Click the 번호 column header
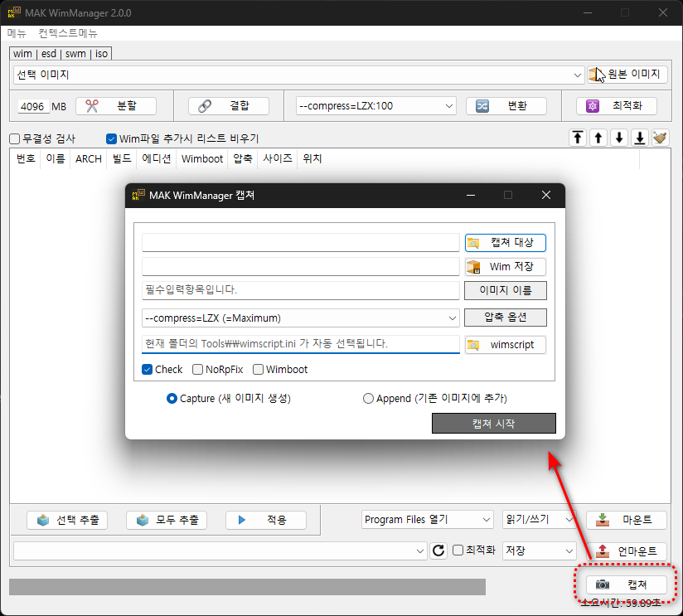 pos(26,158)
